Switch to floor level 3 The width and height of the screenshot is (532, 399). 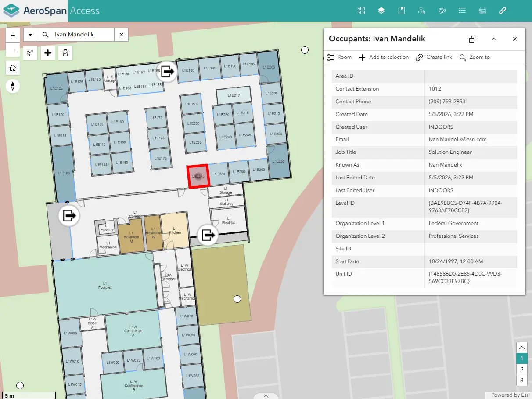pyautogui.click(x=522, y=381)
